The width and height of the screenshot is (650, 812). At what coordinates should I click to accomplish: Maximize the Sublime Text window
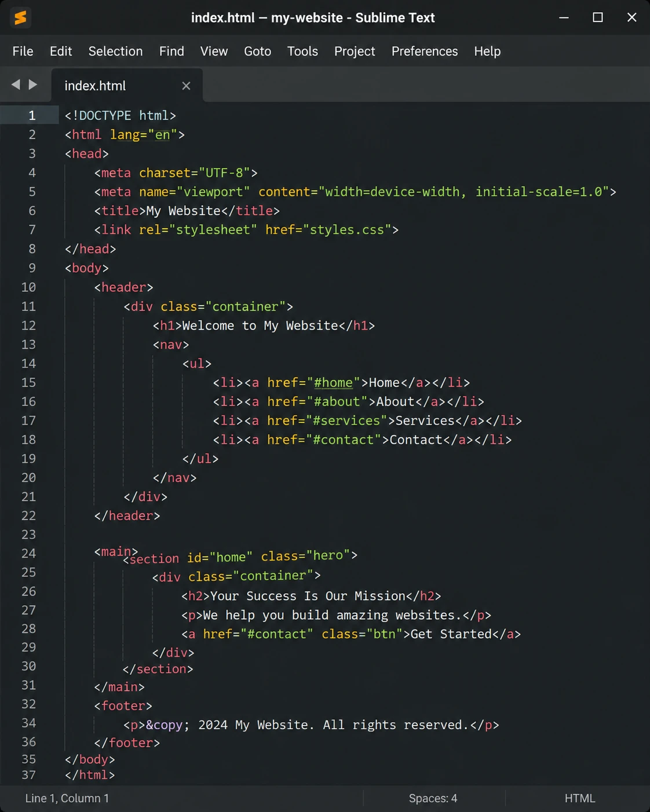pos(598,18)
